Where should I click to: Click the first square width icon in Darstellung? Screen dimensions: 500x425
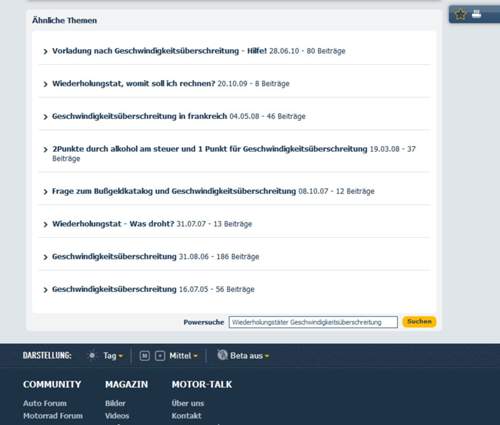point(144,356)
